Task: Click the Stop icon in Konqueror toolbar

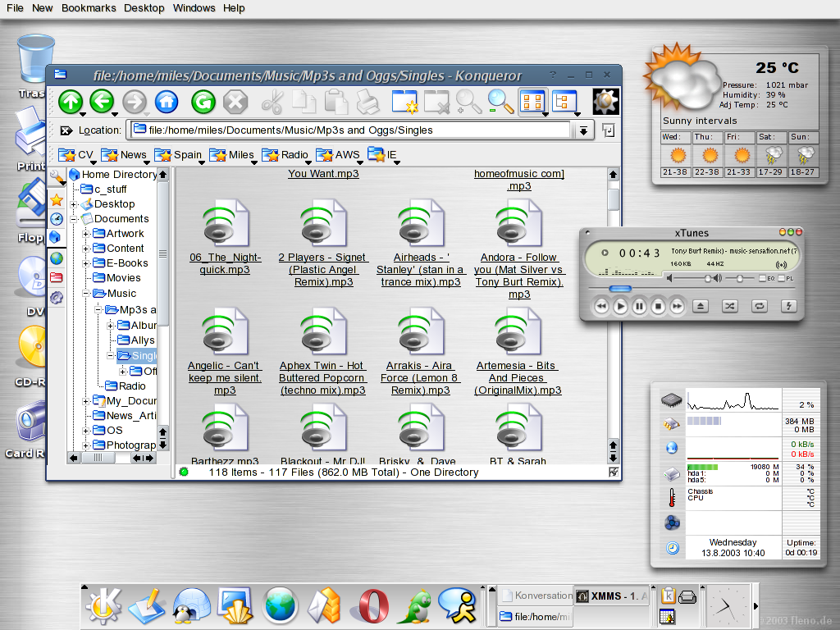Action: 235,101
